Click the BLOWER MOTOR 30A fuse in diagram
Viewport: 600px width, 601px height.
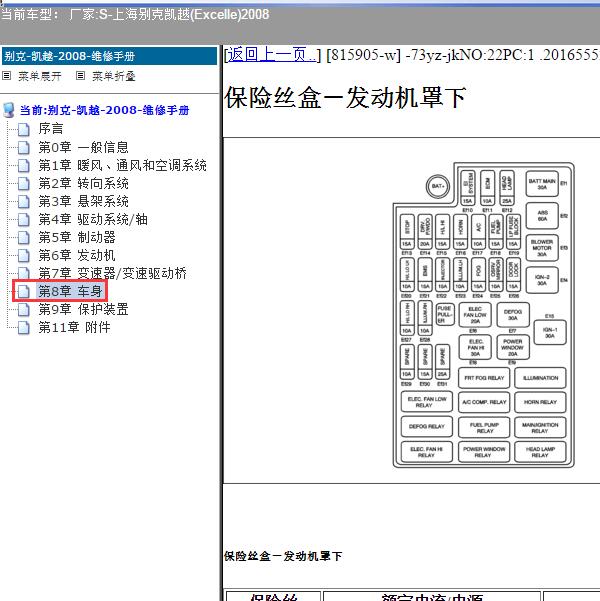point(542,248)
